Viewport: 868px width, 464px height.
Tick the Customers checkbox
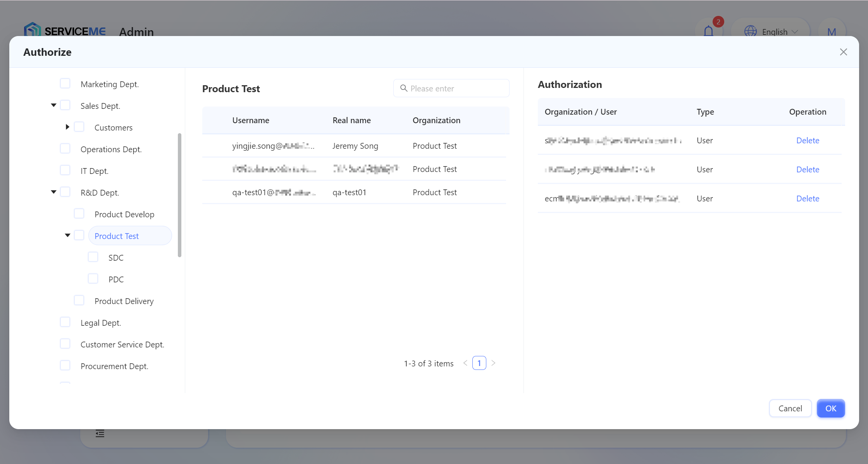coord(79,127)
